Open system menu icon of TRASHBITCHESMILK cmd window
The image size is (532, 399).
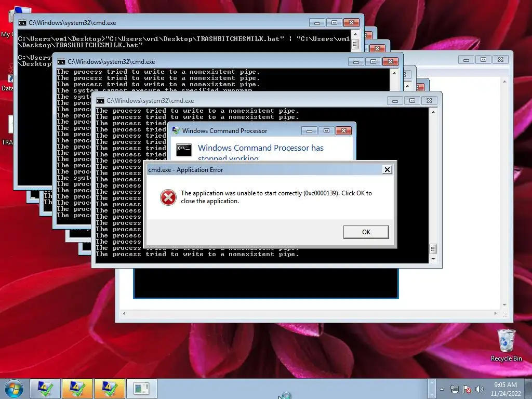[x=22, y=23]
